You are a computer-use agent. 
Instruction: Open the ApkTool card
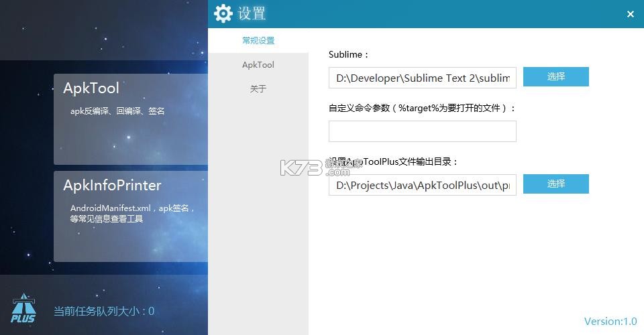131,119
